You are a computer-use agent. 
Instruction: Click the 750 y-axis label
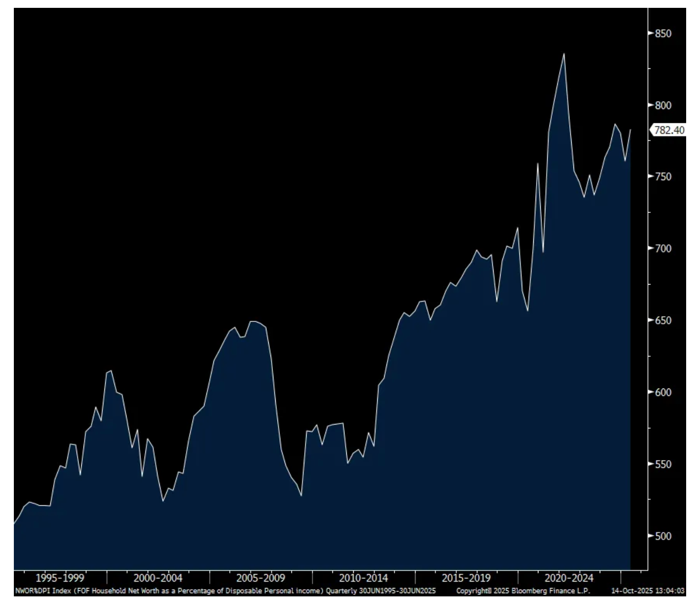(x=663, y=177)
